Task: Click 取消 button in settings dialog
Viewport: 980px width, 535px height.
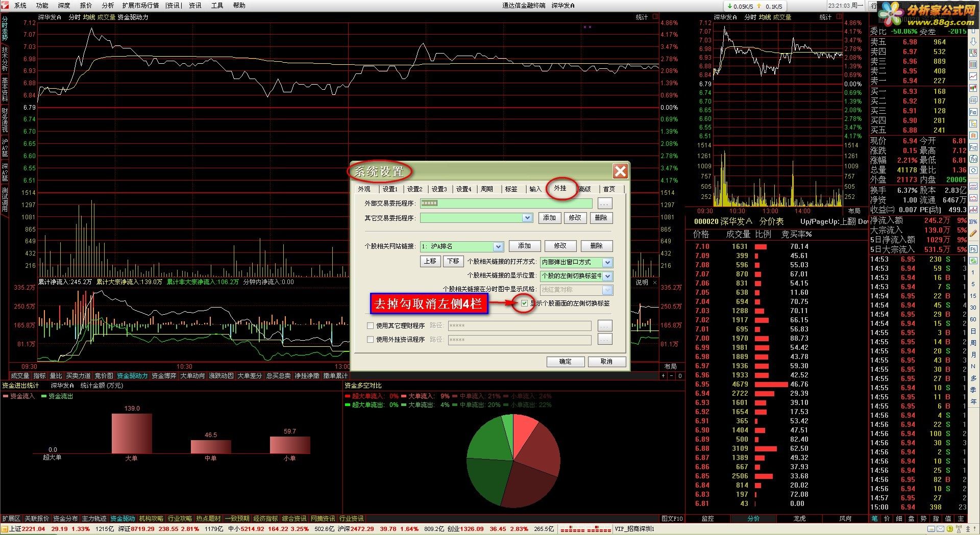Action: click(x=606, y=362)
